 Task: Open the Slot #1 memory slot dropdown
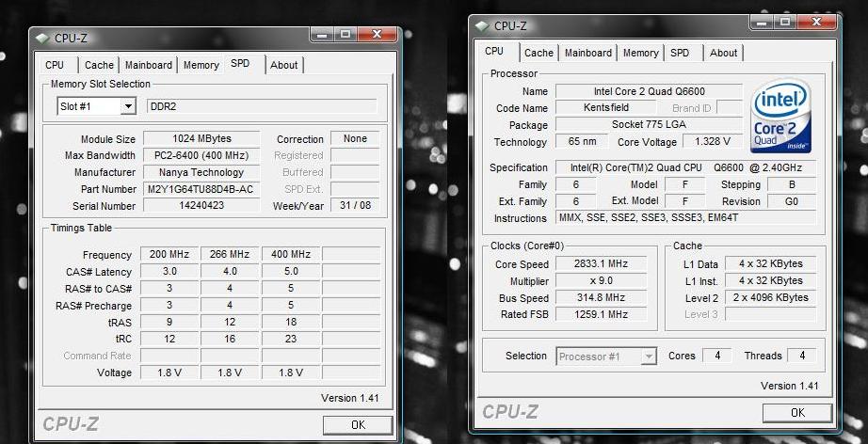point(128,106)
